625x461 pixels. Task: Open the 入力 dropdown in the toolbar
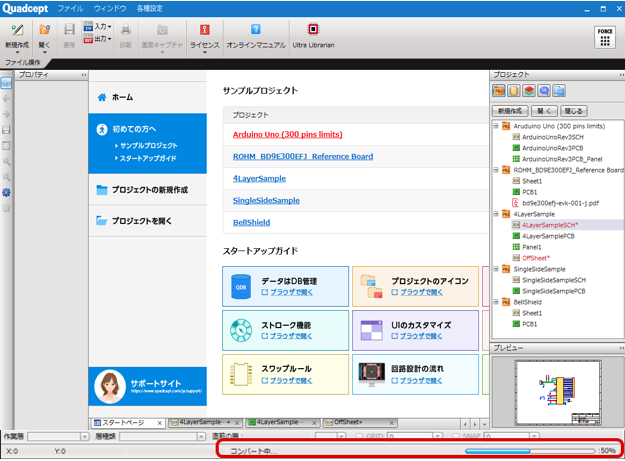tap(97, 27)
